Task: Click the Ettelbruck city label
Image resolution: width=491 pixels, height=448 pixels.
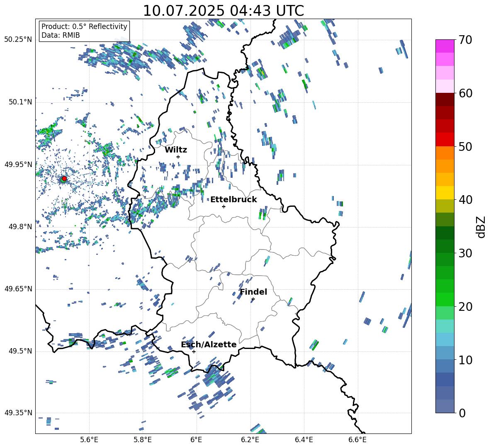Action: pos(233,200)
